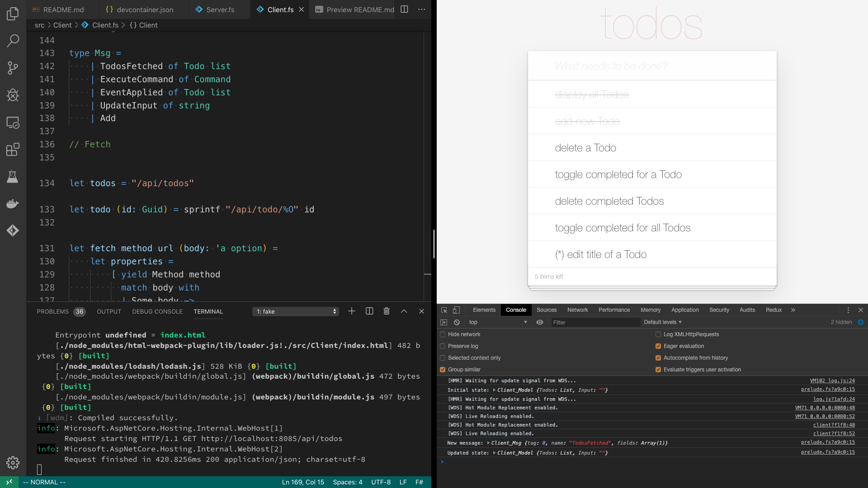Open the Default levels dropdown

pyautogui.click(x=662, y=322)
